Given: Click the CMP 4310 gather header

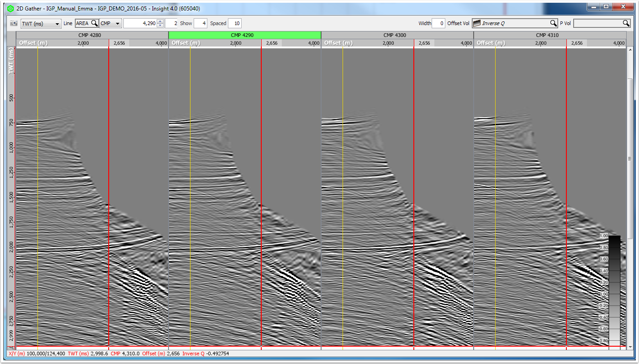Looking at the screenshot, I should (x=549, y=35).
